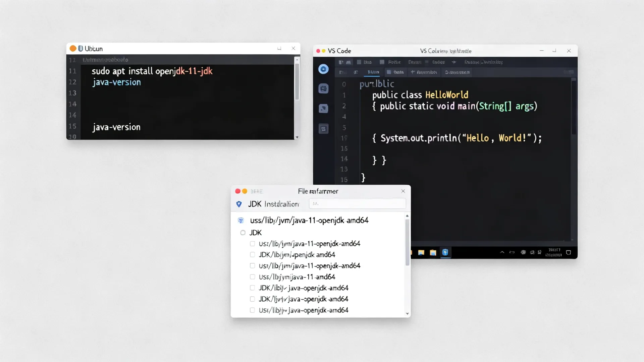The image size is (644, 362).
Task: Enable the fifth checkbox in the JDK path list
Action: 253,288
